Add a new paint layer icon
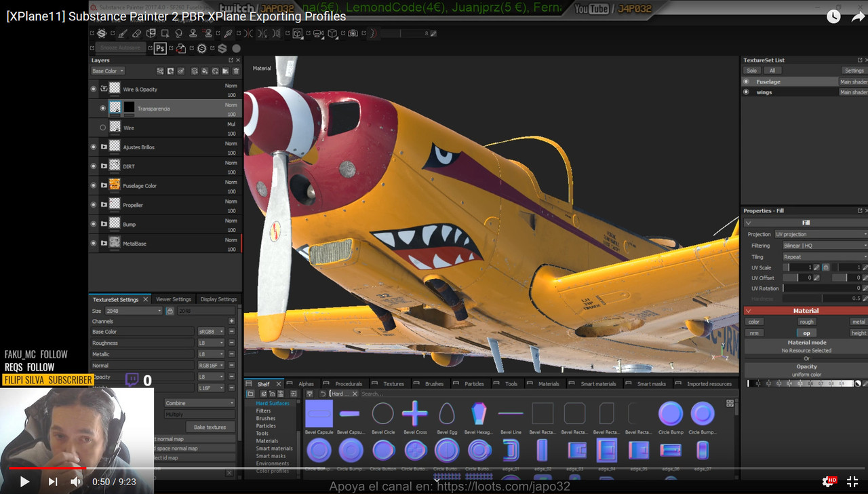This screenshot has height=494, width=868. point(195,71)
